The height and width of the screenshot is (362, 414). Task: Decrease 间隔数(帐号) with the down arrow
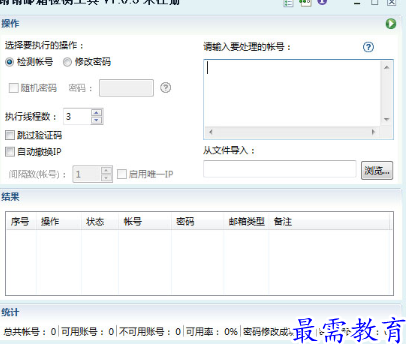[x=106, y=178]
